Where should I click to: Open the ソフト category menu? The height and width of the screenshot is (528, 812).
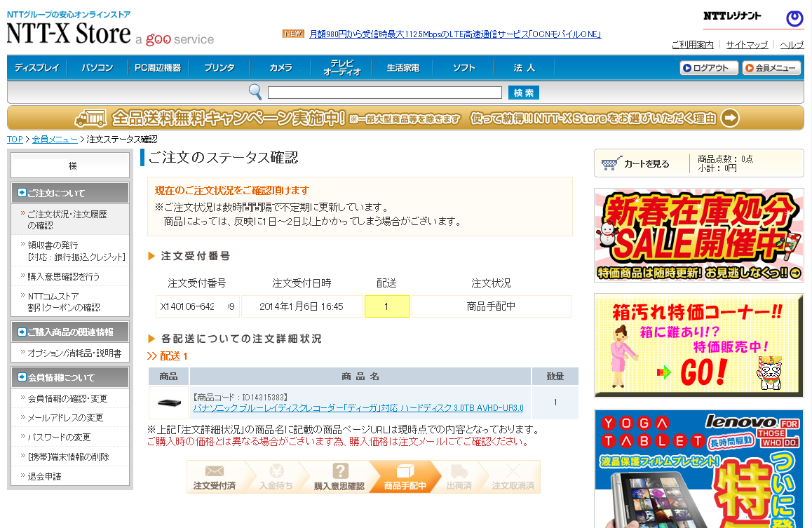tap(464, 68)
